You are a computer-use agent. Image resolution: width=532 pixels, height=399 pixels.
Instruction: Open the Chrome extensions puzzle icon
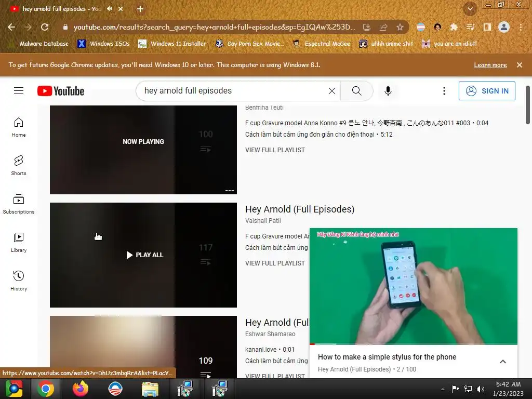pyautogui.click(x=454, y=27)
